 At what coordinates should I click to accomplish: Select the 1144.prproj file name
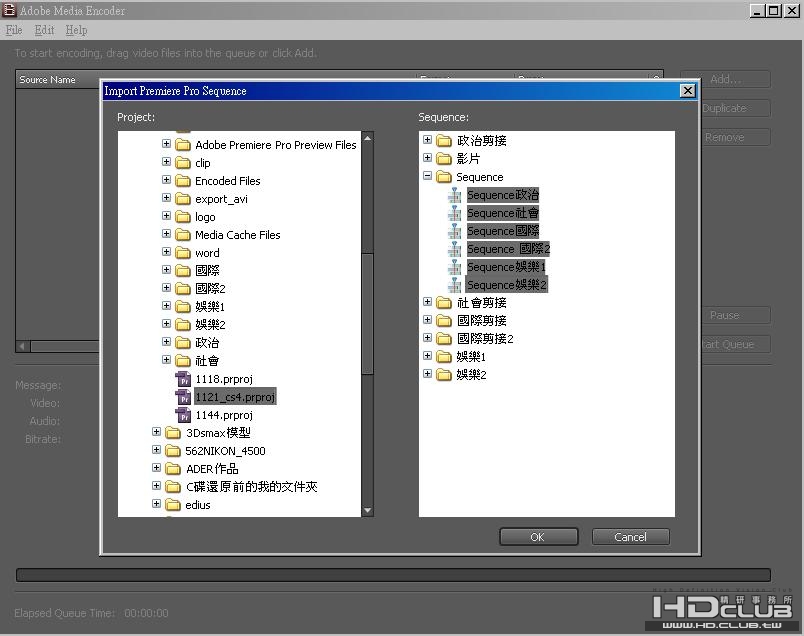point(224,415)
